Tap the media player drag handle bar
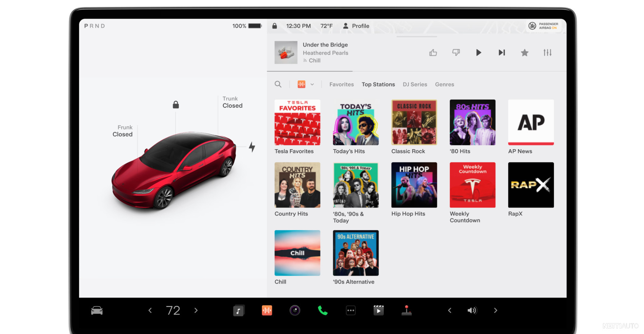The width and height of the screenshot is (644, 334). pyautogui.click(x=417, y=36)
